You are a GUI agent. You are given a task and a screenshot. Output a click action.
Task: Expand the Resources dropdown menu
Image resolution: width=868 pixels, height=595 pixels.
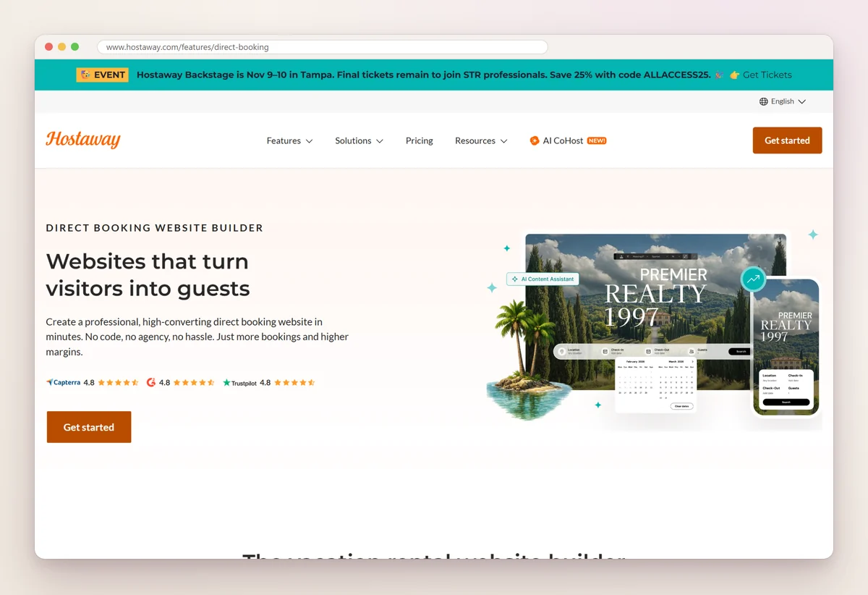pyautogui.click(x=481, y=140)
